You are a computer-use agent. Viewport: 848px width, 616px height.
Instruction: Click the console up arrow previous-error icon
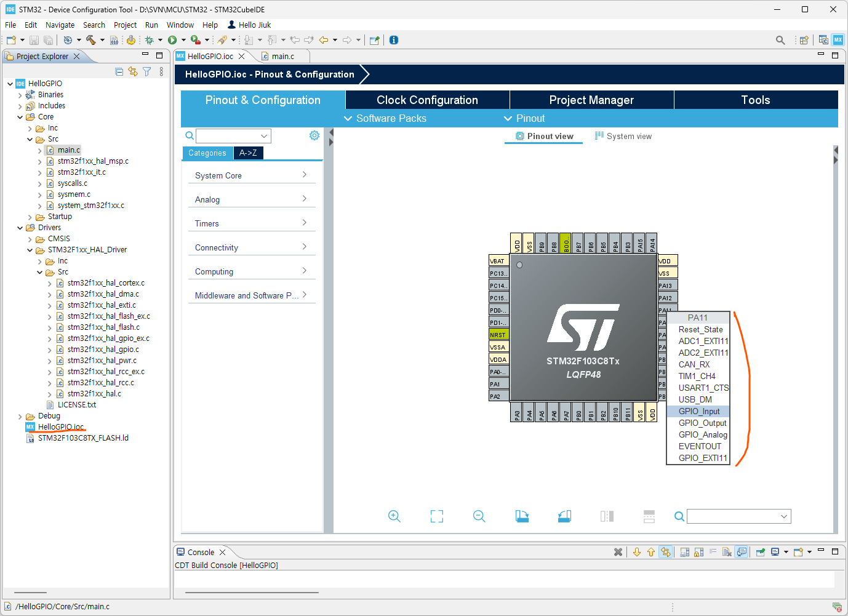coord(651,552)
